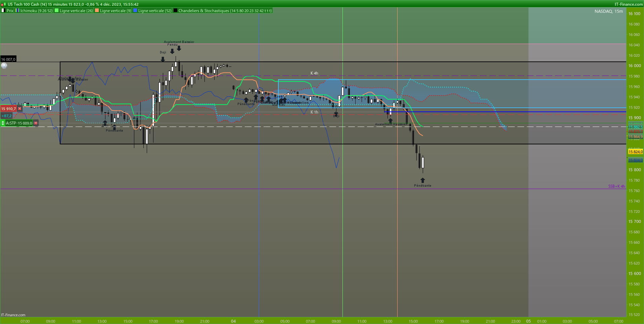Open the Ichimoku (9 26 52) label settings
This screenshot has height=324, width=644.
(36, 11)
